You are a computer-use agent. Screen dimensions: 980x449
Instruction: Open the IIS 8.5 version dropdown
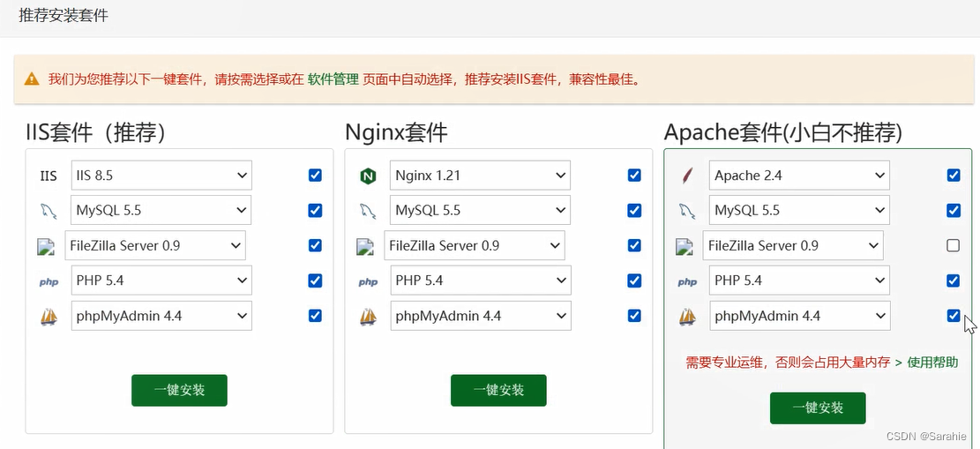[161, 175]
